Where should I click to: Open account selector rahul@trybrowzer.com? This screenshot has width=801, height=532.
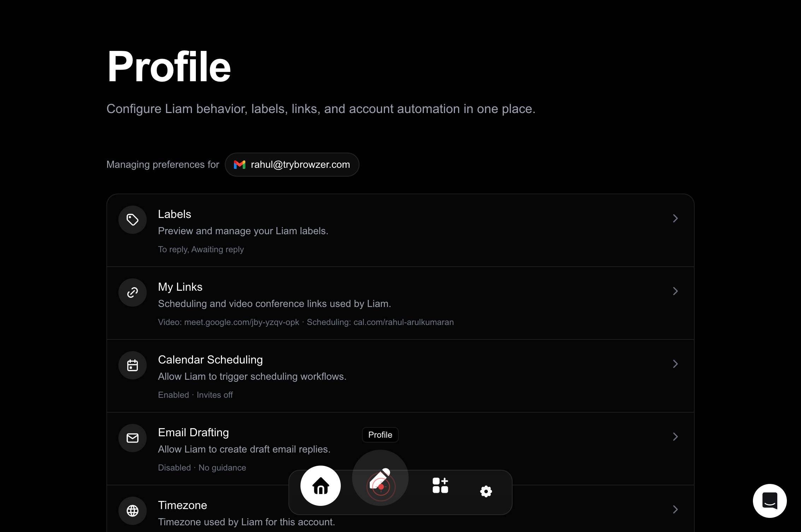[292, 165]
